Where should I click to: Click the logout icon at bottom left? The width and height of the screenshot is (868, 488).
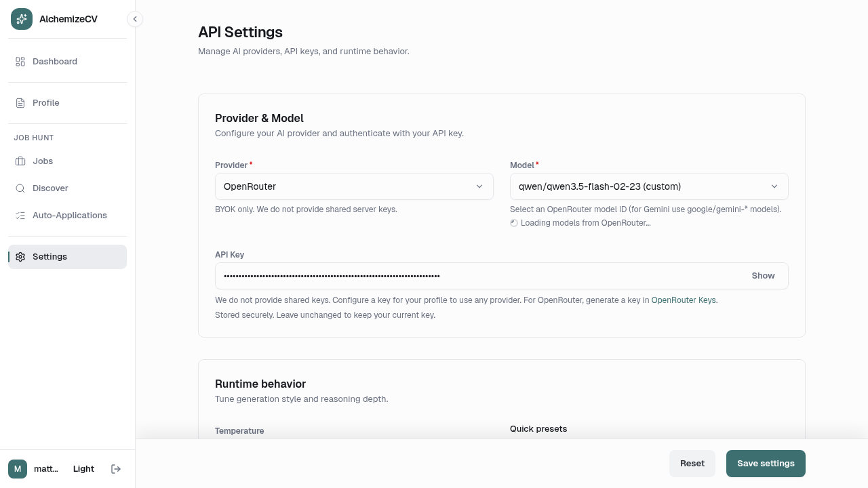pyautogui.click(x=116, y=468)
